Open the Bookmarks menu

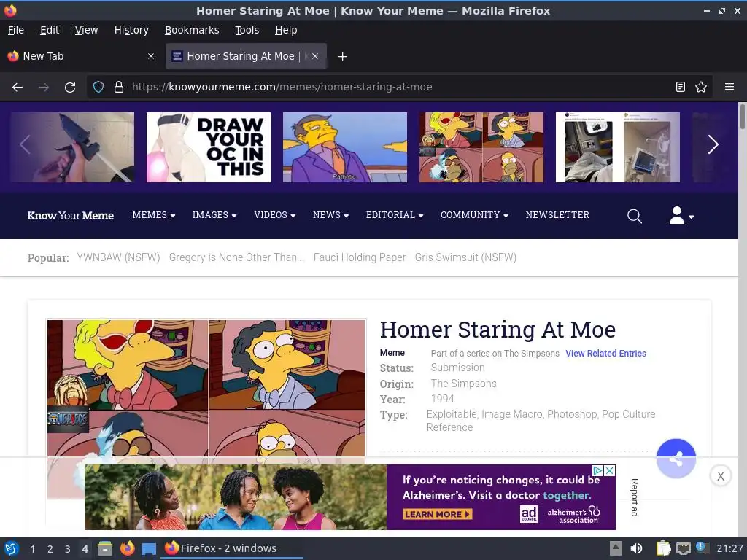(192, 30)
